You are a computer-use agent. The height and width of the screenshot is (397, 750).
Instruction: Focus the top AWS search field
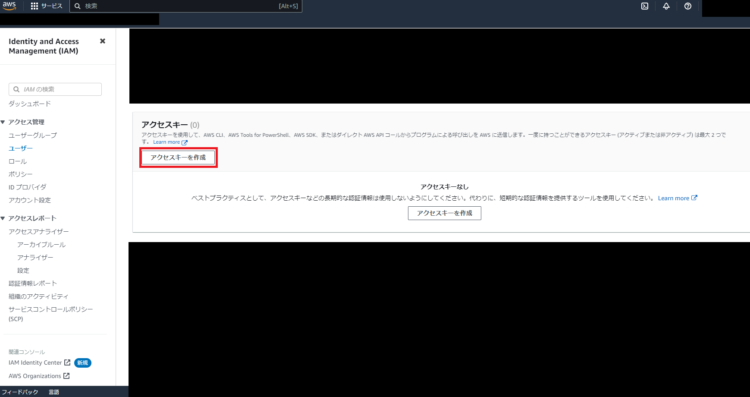186,6
